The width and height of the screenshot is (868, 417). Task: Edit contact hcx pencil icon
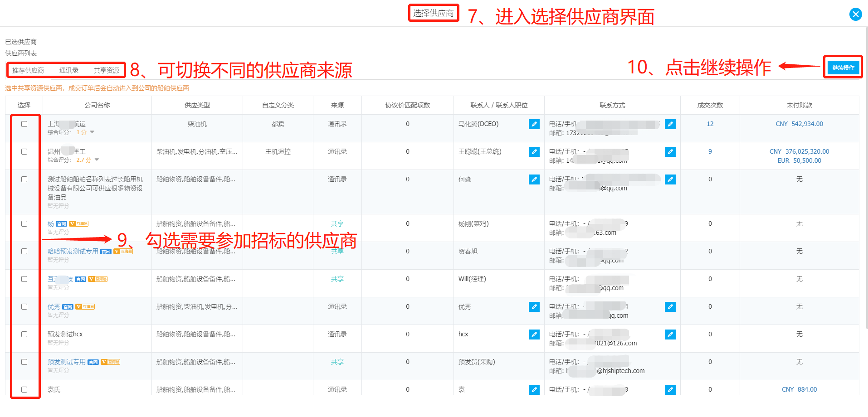pyautogui.click(x=534, y=335)
